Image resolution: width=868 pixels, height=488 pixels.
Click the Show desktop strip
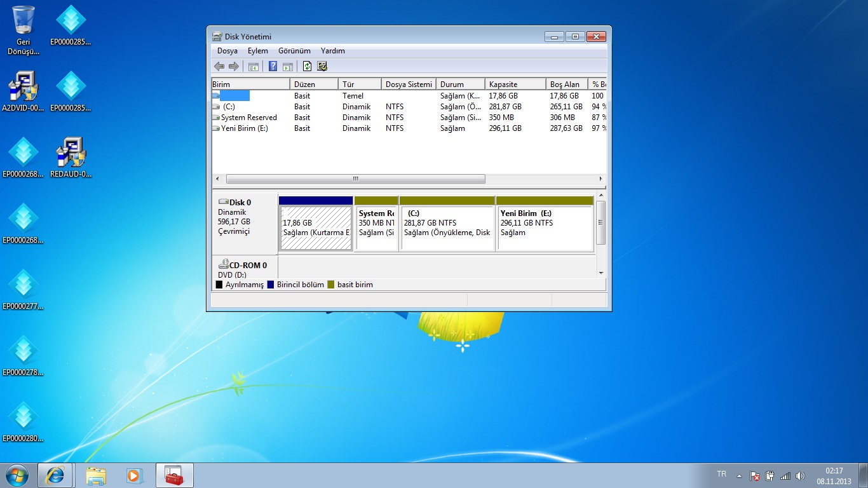pos(864,475)
